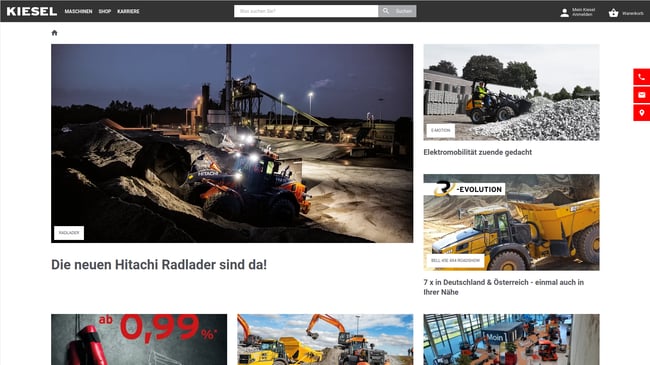This screenshot has height=365, width=650.
Task: Open the orange excavators teaser image
Action: coord(325,339)
